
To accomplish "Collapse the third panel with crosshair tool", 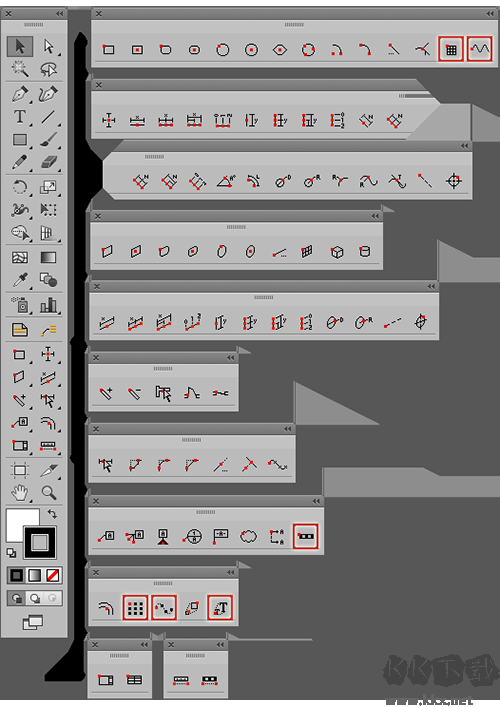I will point(465,146).
